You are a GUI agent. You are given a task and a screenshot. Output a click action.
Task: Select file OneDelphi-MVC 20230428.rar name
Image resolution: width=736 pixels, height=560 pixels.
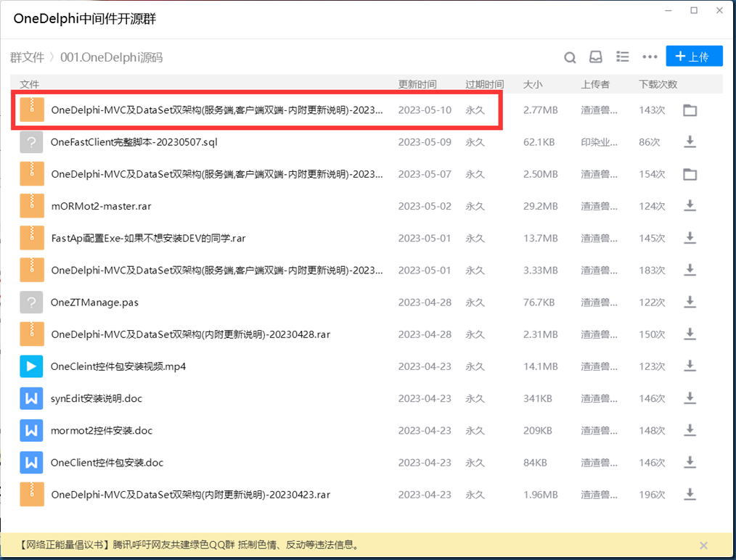(x=191, y=334)
